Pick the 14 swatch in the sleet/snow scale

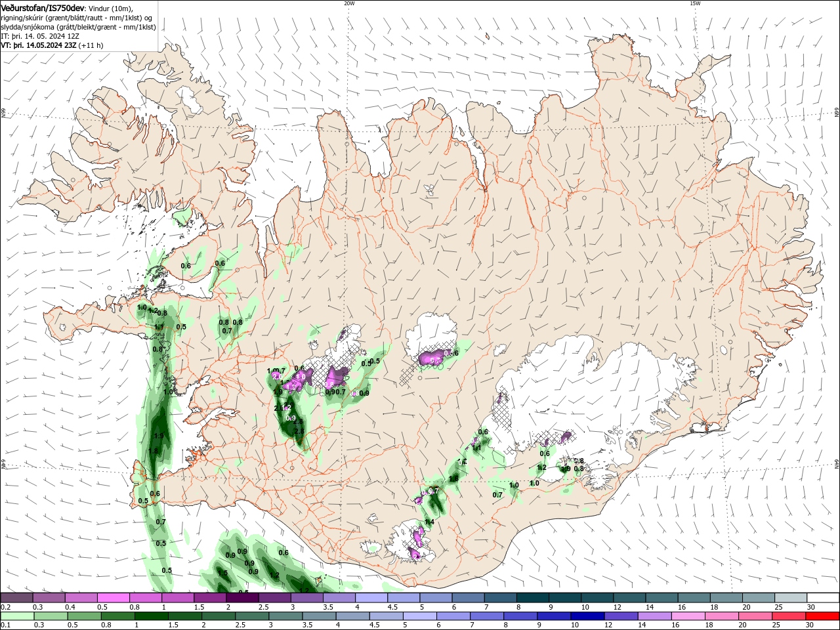[x=661, y=598]
